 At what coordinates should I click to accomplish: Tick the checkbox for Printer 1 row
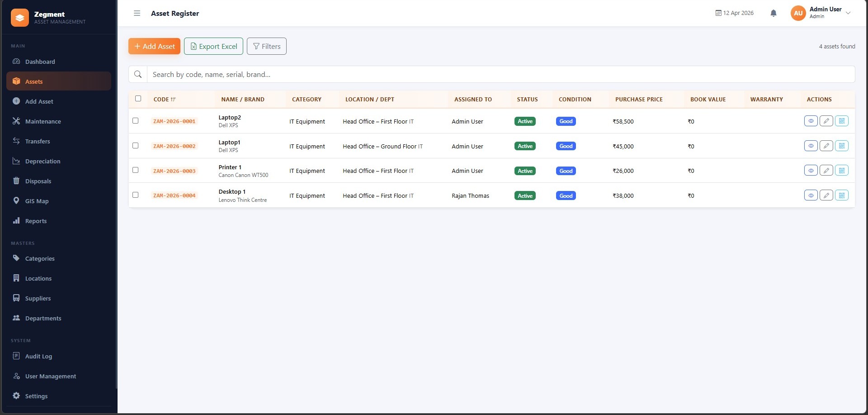[135, 170]
